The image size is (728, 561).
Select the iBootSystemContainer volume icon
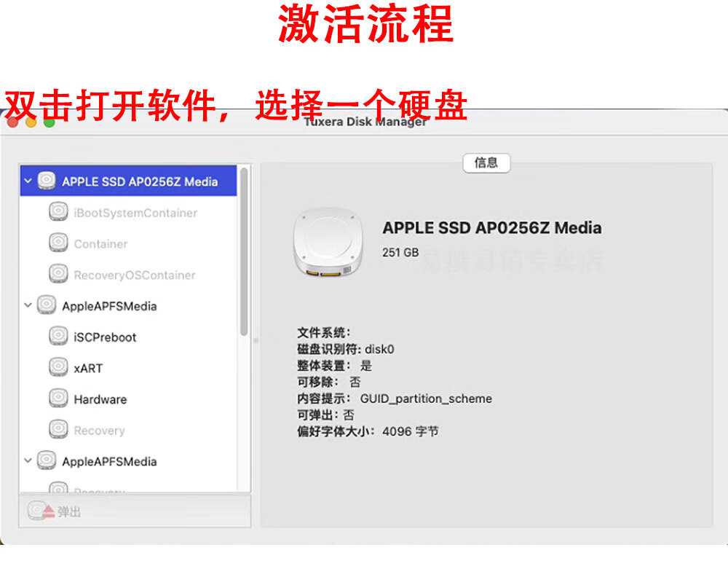(58, 213)
